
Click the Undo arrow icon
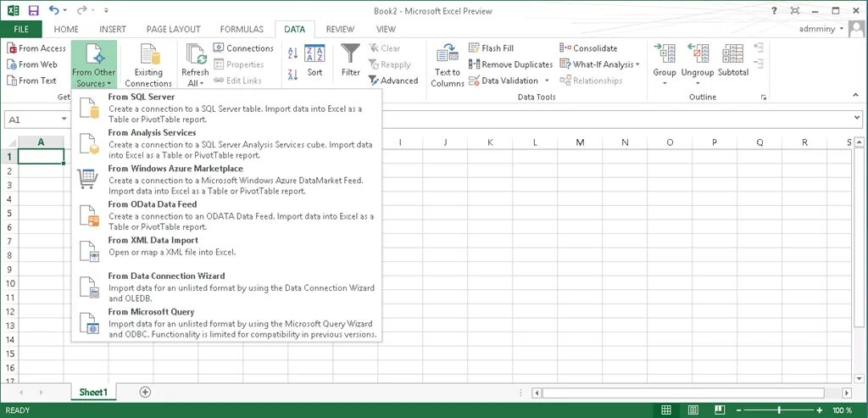click(x=53, y=10)
